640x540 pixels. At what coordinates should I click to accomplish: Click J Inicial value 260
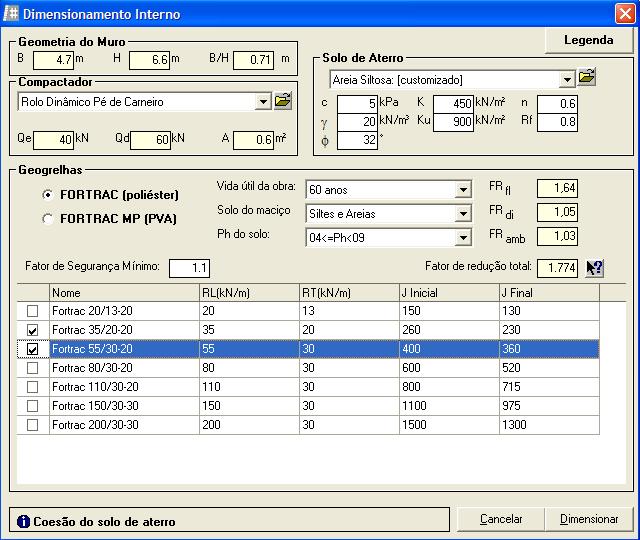pyautogui.click(x=411, y=330)
